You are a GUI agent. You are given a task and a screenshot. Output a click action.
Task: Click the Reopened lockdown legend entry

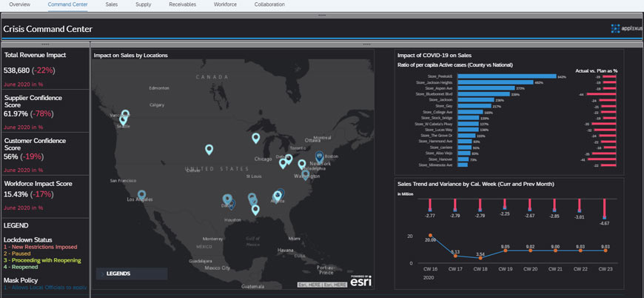pos(21,267)
